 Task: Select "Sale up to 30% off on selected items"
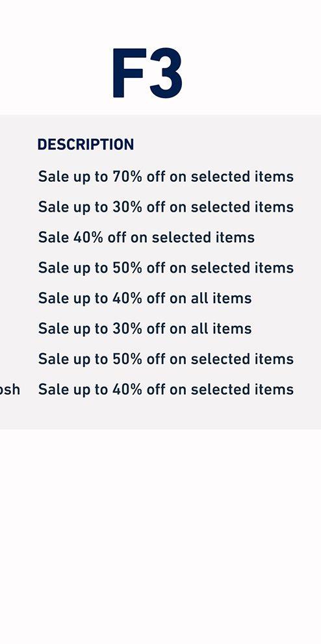click(x=166, y=207)
